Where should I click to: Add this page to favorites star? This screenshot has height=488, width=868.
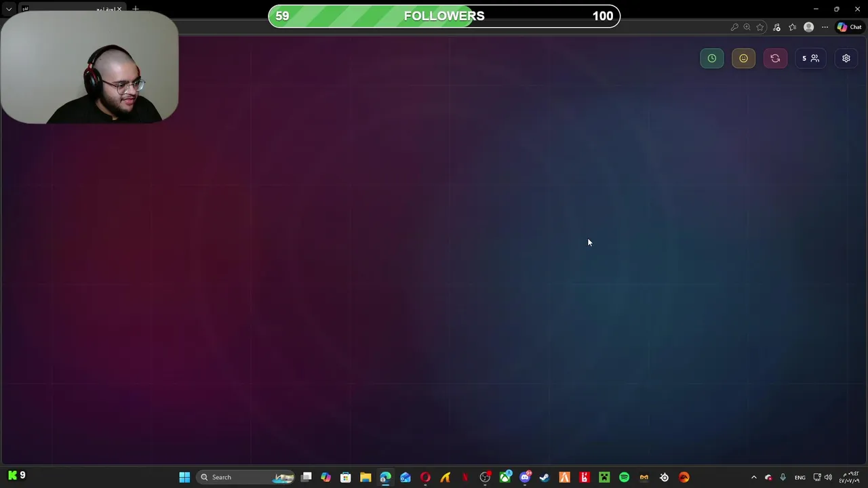pos(760,27)
